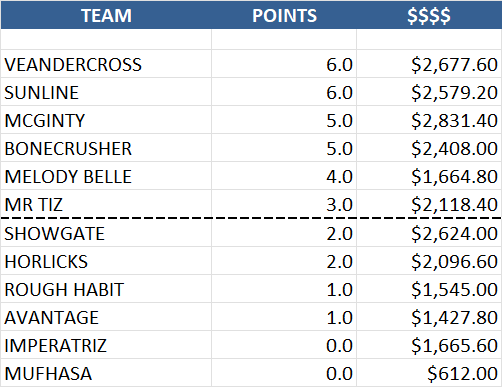Select the MELODY BELLE team cell
This screenshot has height=387, width=502.
pos(106,176)
